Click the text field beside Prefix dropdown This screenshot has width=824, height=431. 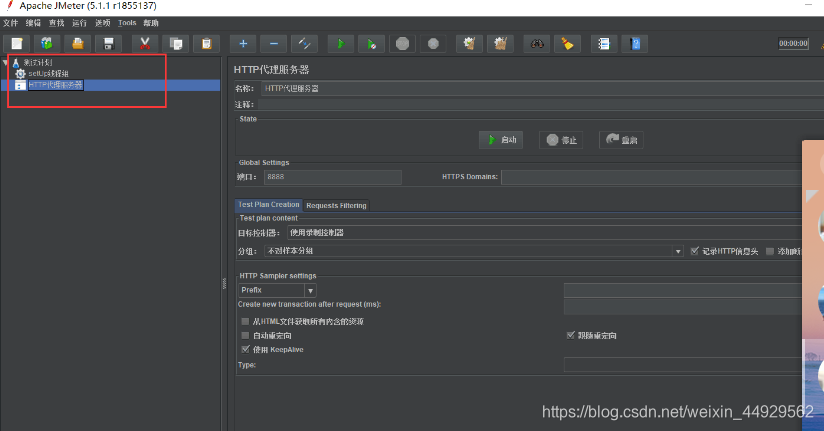tap(683, 290)
